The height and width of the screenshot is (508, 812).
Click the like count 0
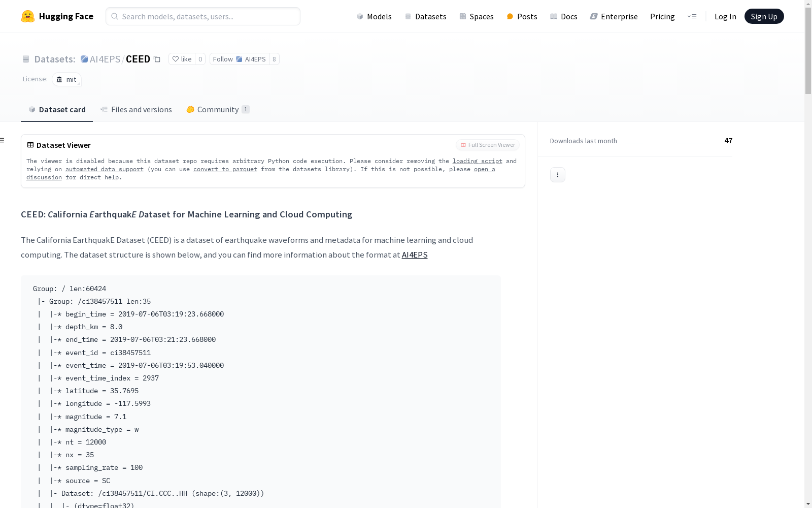click(200, 59)
